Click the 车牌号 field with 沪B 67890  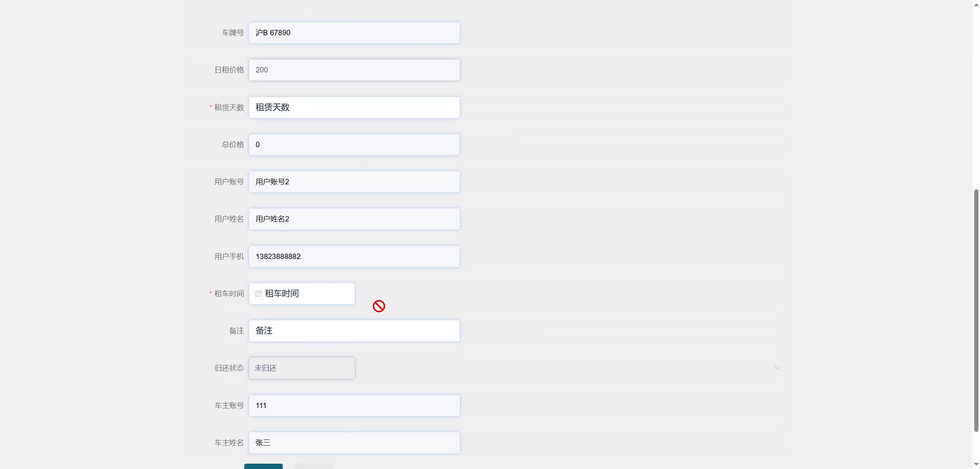(354, 33)
